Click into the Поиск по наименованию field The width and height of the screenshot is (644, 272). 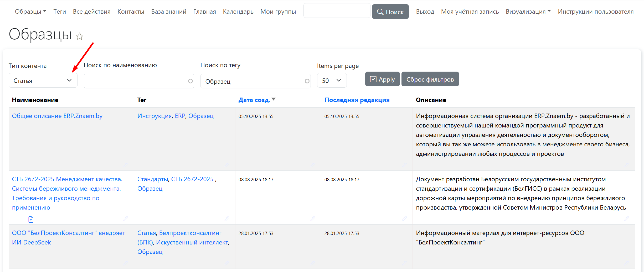point(135,81)
